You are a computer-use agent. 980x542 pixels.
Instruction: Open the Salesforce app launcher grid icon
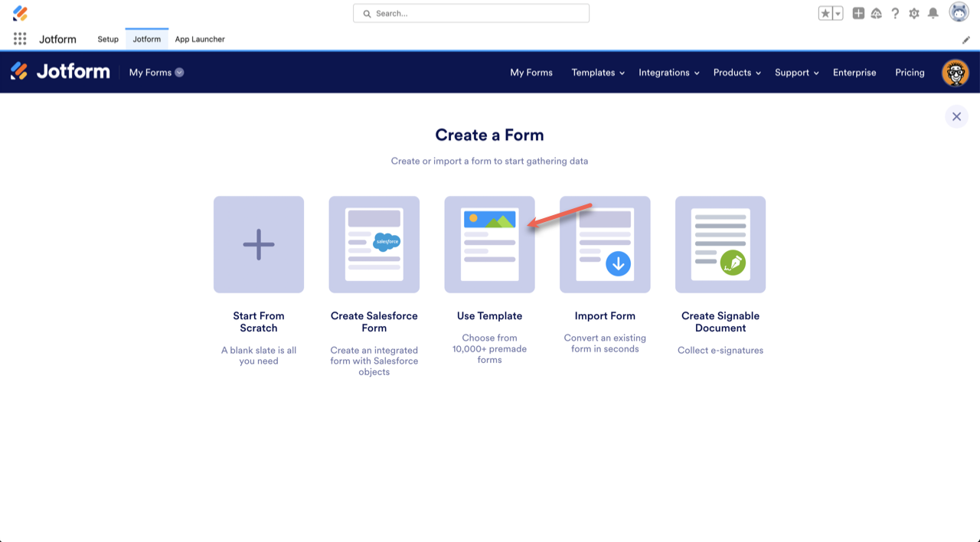point(20,39)
